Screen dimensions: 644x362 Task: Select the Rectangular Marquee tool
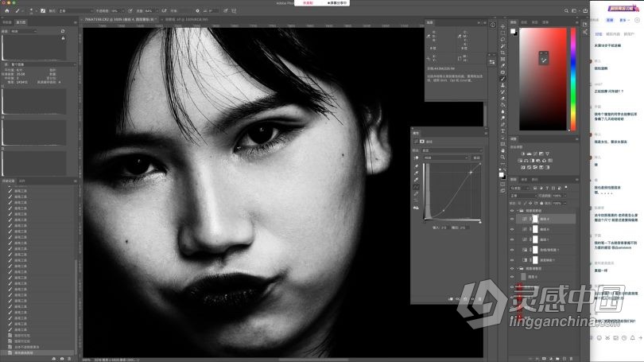coord(502,33)
